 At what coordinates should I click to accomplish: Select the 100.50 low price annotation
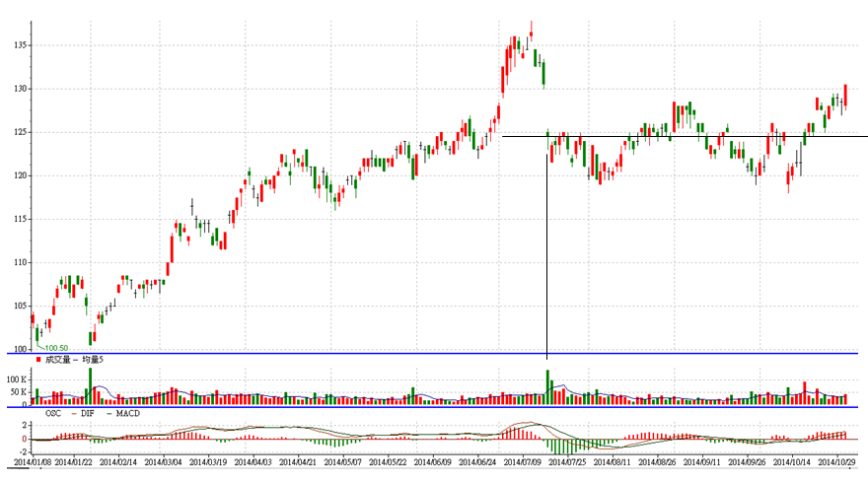(x=56, y=348)
